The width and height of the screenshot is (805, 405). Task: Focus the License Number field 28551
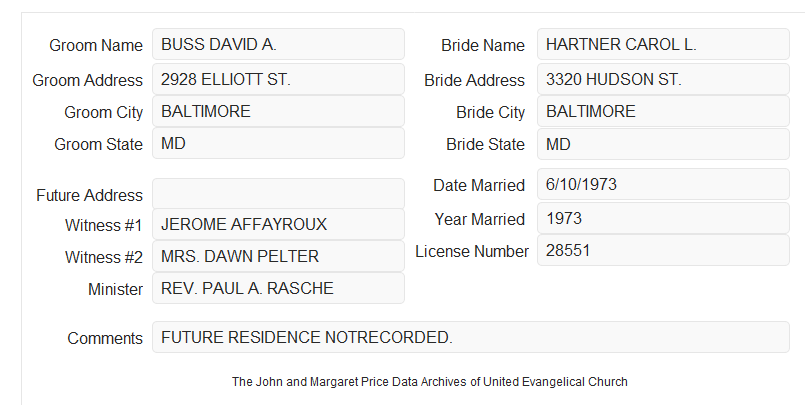pos(663,250)
